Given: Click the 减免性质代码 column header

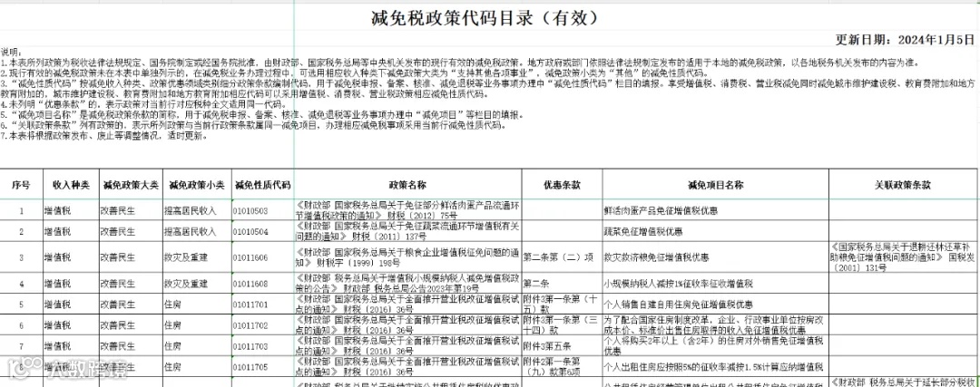Looking at the screenshot, I should point(262,185).
